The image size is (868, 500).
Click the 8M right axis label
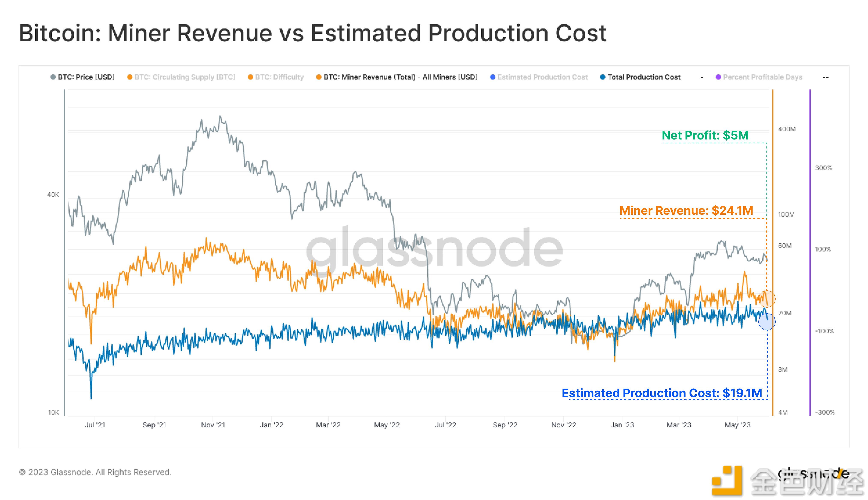pos(783,369)
